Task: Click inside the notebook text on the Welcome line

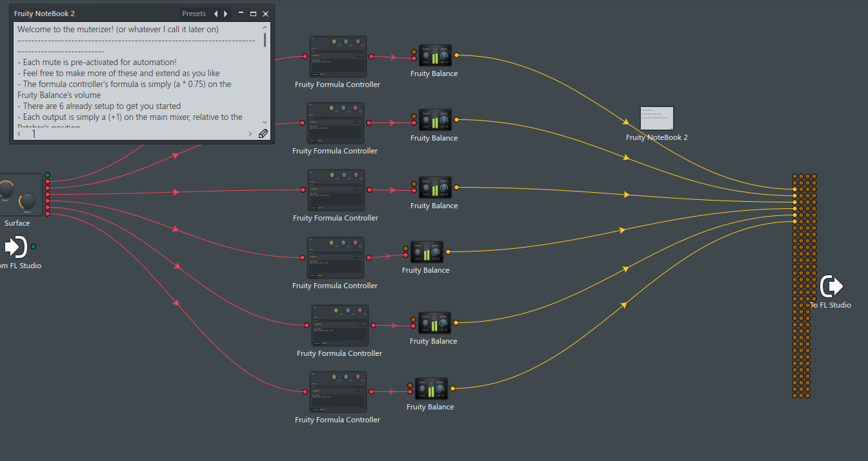Action: [118, 29]
